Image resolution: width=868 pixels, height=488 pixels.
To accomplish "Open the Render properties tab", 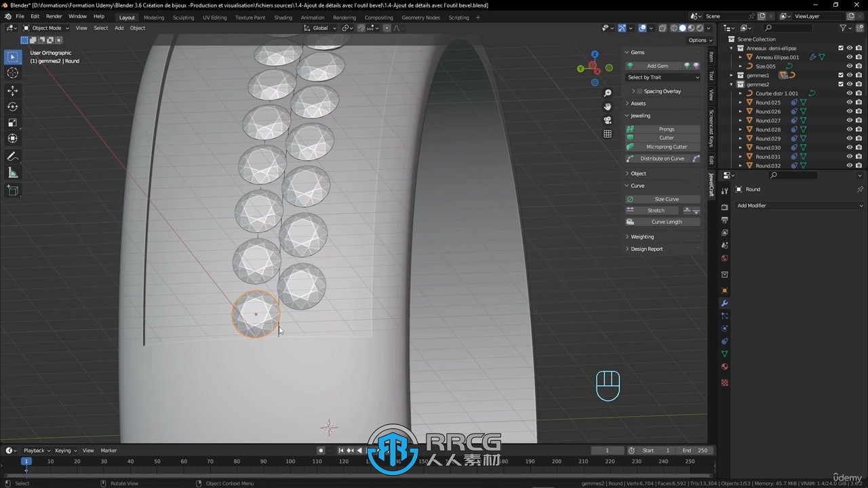I will tap(724, 207).
